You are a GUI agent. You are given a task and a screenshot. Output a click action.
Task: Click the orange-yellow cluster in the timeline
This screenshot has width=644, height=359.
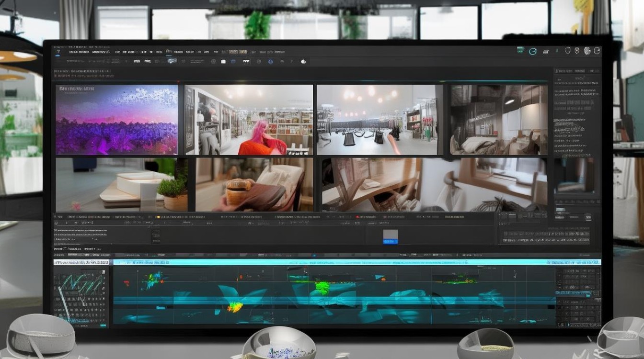234,306
